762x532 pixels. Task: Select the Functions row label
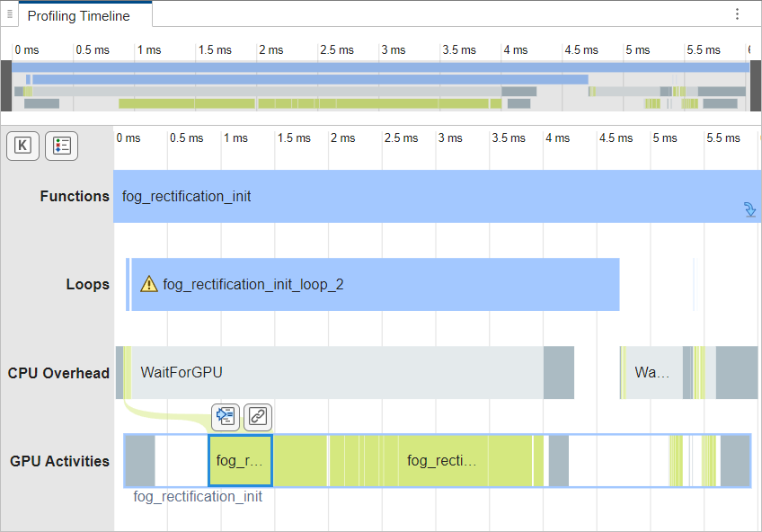click(75, 196)
